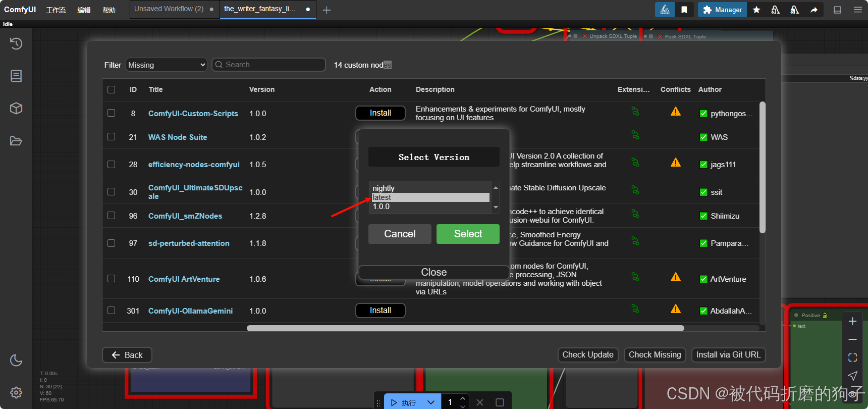The width and height of the screenshot is (868, 409).
Task: Install ComfyUI-Custom-Scripts
Action: click(381, 113)
